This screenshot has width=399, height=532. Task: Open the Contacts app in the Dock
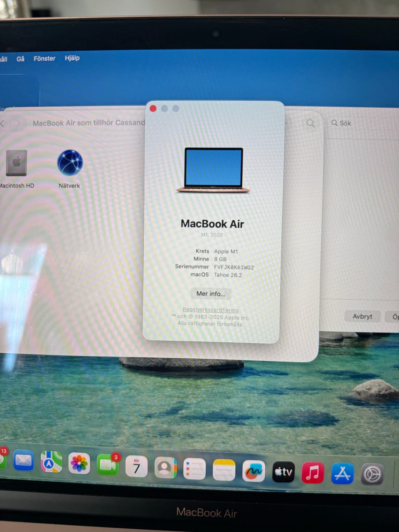pos(165,468)
